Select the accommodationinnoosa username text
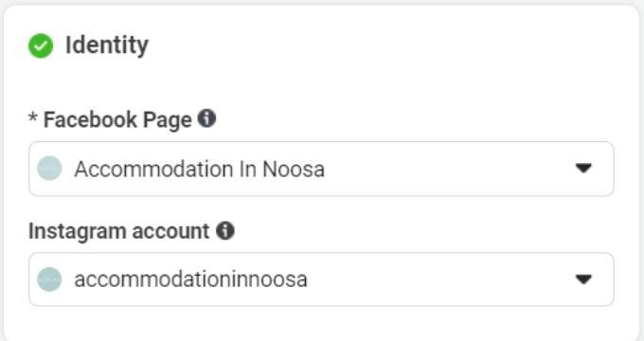Image resolution: width=644 pixels, height=341 pixels. tap(190, 279)
